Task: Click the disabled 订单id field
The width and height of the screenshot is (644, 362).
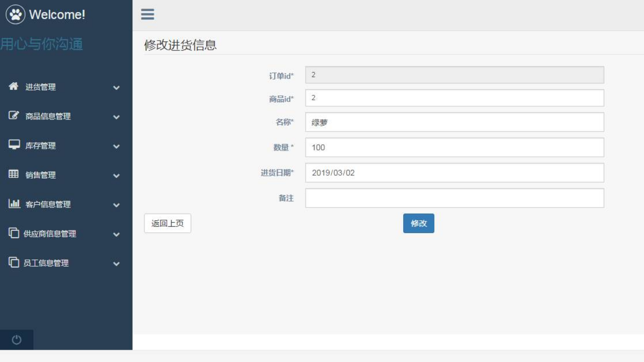Action: [454, 75]
